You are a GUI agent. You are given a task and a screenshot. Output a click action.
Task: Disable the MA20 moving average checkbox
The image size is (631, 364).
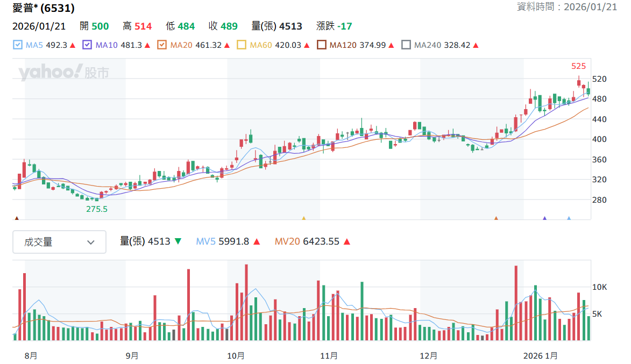(x=162, y=45)
